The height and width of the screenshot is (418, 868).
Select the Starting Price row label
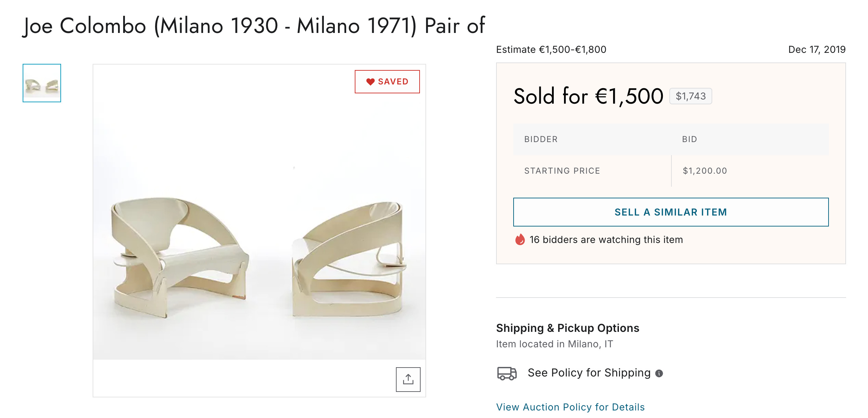pos(562,171)
